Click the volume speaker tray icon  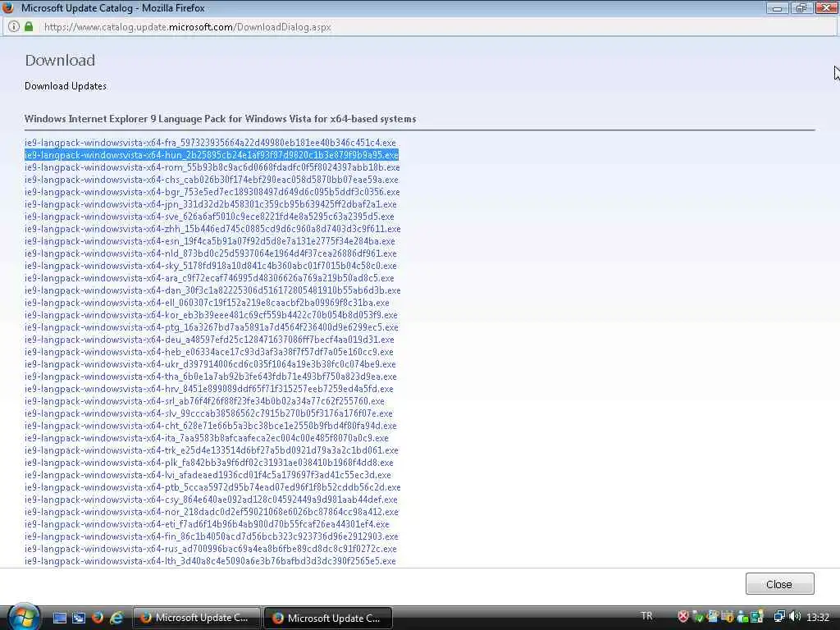coord(795,617)
